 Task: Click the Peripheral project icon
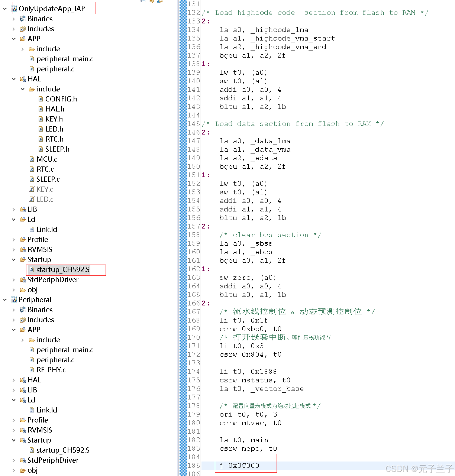(14, 299)
